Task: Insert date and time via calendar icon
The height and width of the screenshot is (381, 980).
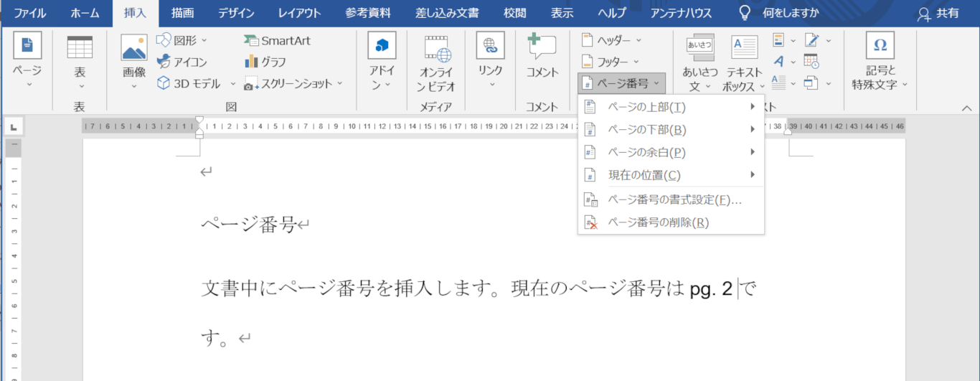Action: (x=811, y=62)
